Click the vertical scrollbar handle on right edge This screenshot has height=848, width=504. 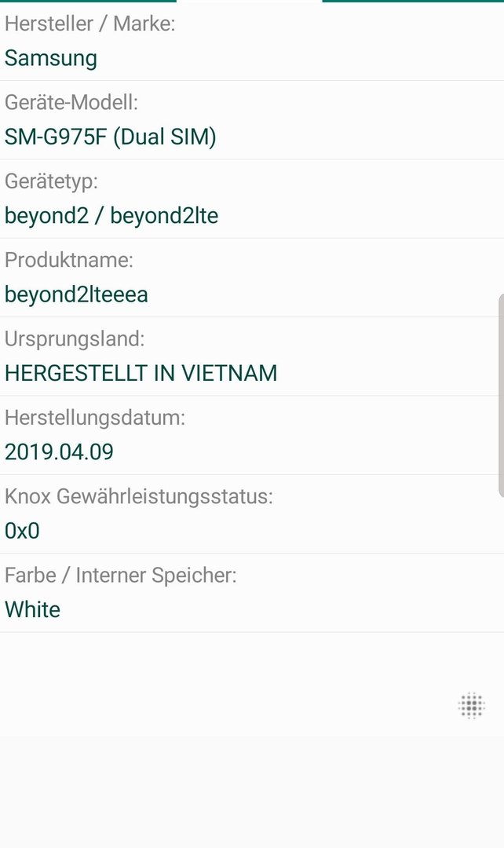(501, 395)
